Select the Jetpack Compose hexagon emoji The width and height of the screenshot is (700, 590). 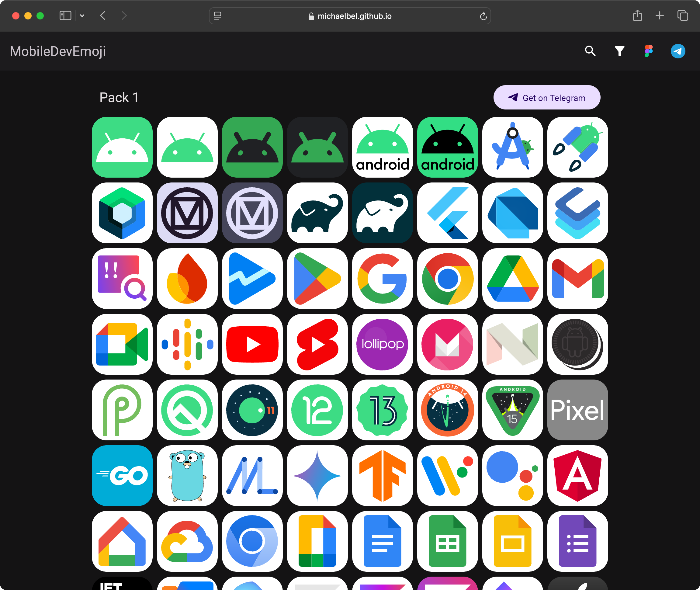122,213
